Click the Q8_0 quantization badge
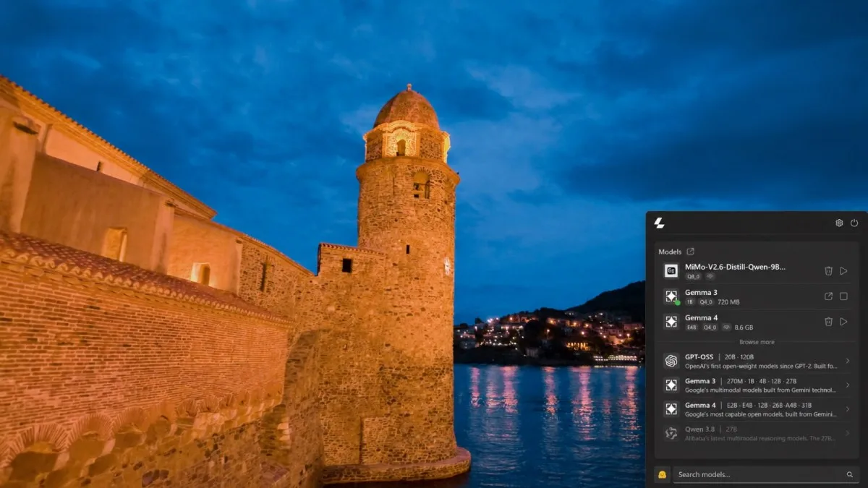 click(x=693, y=276)
